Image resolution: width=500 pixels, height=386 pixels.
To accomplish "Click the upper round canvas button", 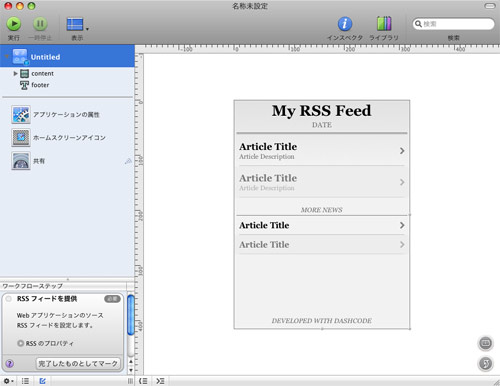I will click(485, 343).
